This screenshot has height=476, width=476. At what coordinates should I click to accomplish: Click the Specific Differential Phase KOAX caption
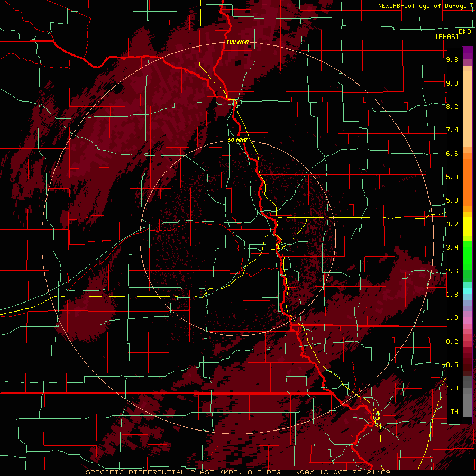click(238, 472)
